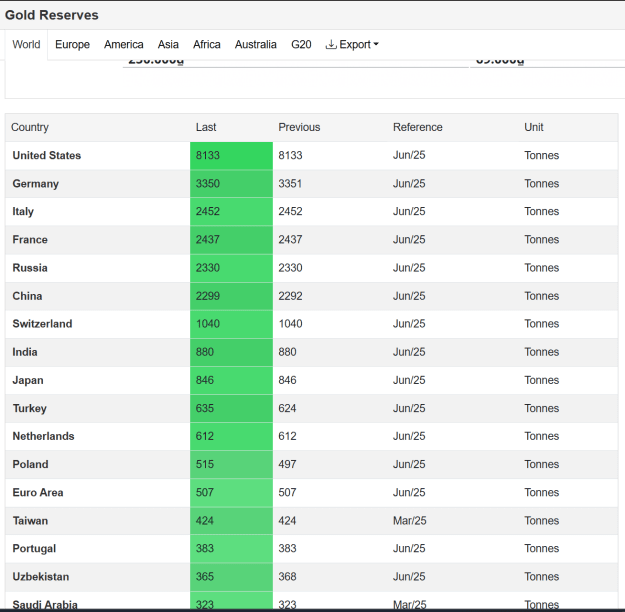Click the green 8133 Last value cell
The width and height of the screenshot is (625, 612).
click(x=231, y=155)
